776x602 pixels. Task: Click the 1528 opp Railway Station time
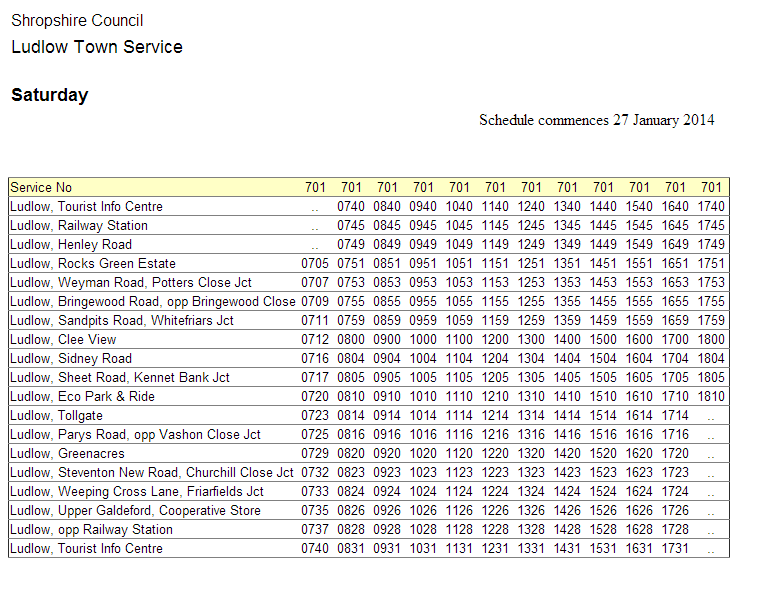click(603, 530)
